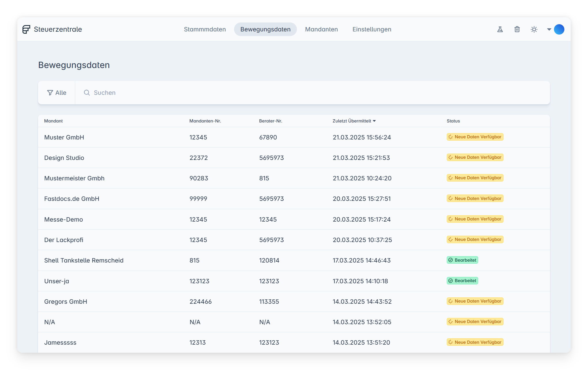Click the search magnifier icon
This screenshot has width=588, height=370.
[87, 93]
